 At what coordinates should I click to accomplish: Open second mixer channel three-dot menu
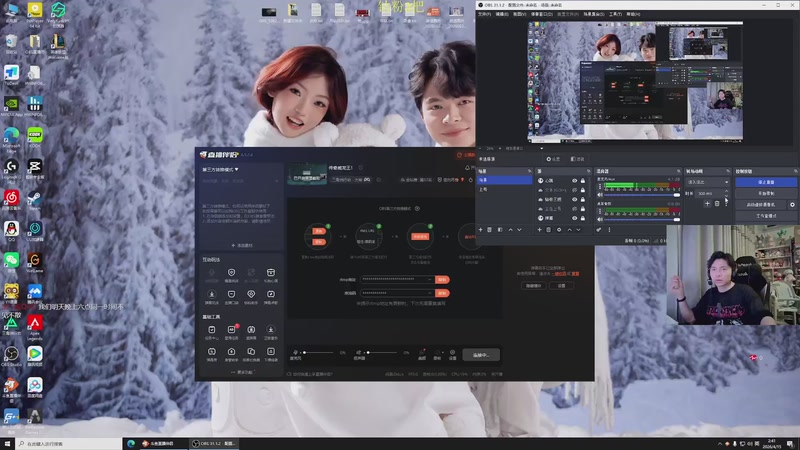click(600, 211)
